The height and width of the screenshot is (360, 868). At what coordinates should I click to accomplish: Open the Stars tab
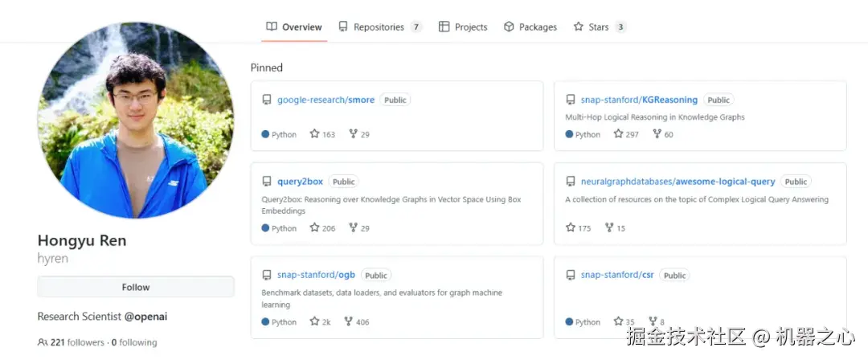tap(600, 27)
